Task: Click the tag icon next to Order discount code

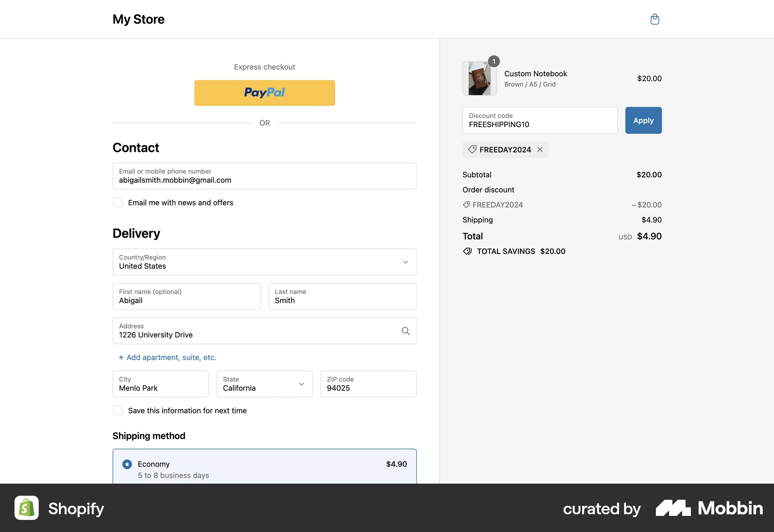Action: (466, 204)
